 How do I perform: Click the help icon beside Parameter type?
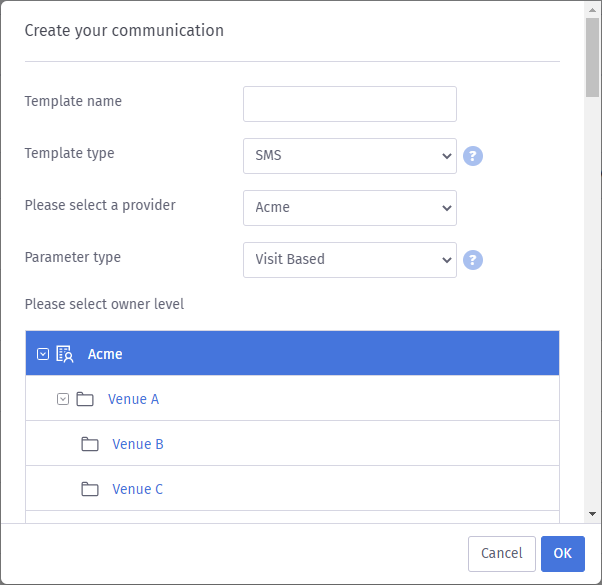pyautogui.click(x=473, y=260)
